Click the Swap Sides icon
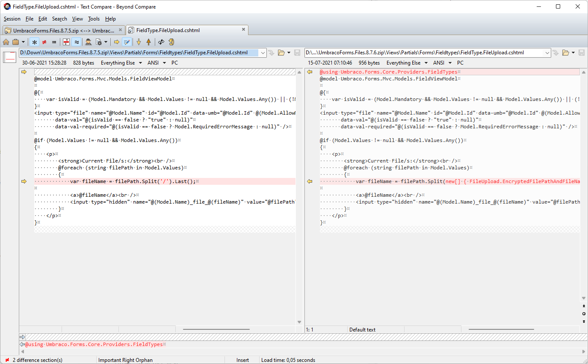 [161, 42]
